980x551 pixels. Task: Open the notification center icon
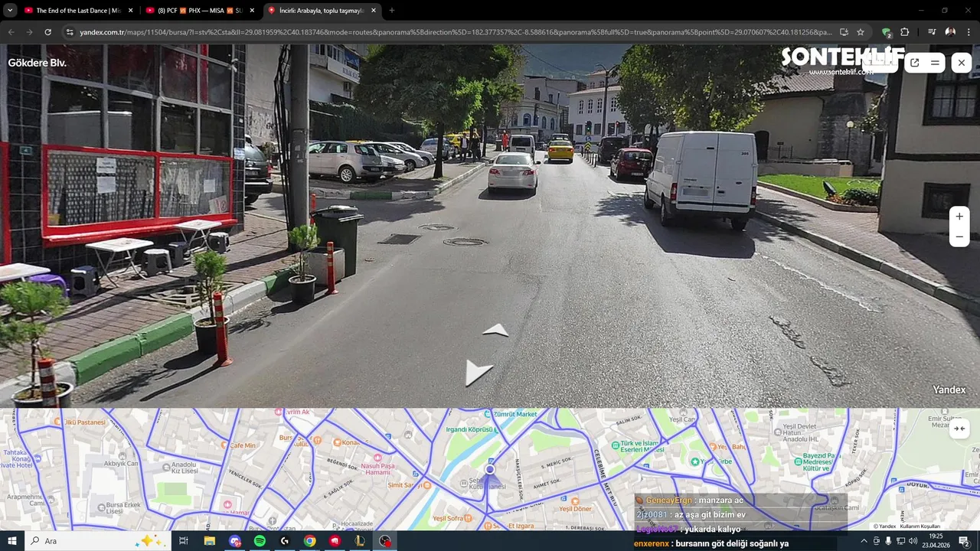coord(964,541)
